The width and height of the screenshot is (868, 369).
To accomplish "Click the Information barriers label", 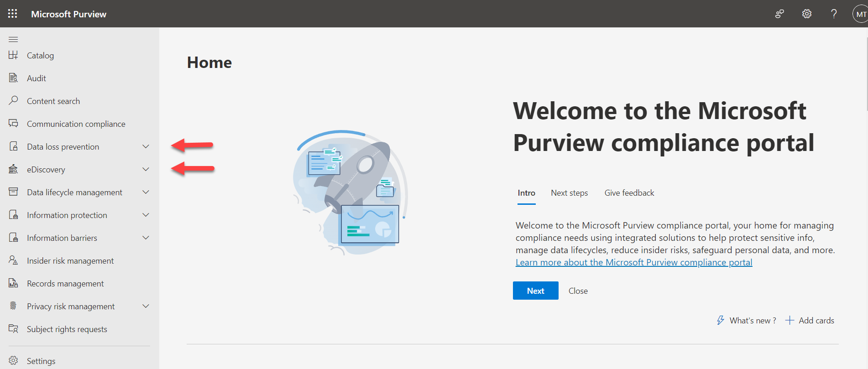I will [62, 238].
